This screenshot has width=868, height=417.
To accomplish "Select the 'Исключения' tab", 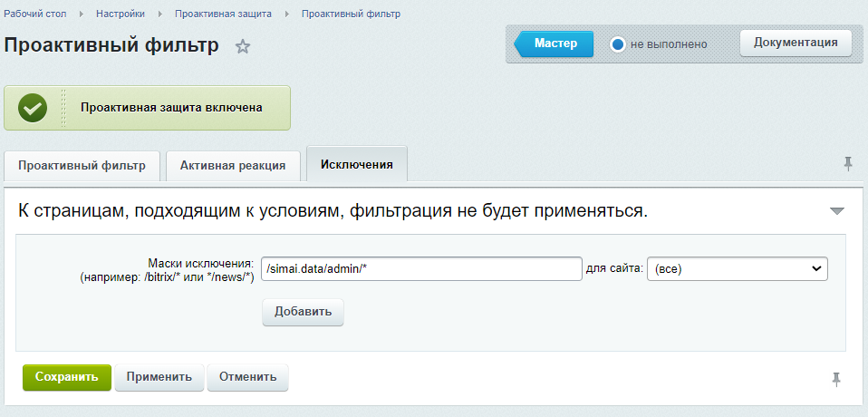I will click(x=357, y=164).
